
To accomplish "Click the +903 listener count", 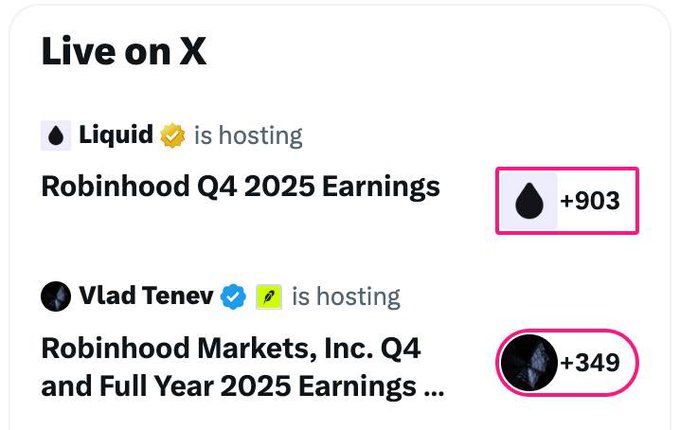I will [x=589, y=201].
